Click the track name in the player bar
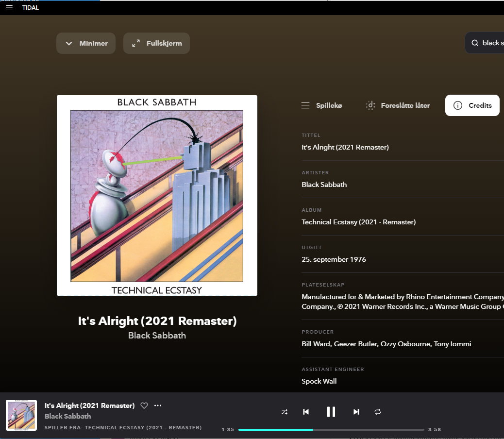Screen dimensions: 504x439 tap(89, 405)
